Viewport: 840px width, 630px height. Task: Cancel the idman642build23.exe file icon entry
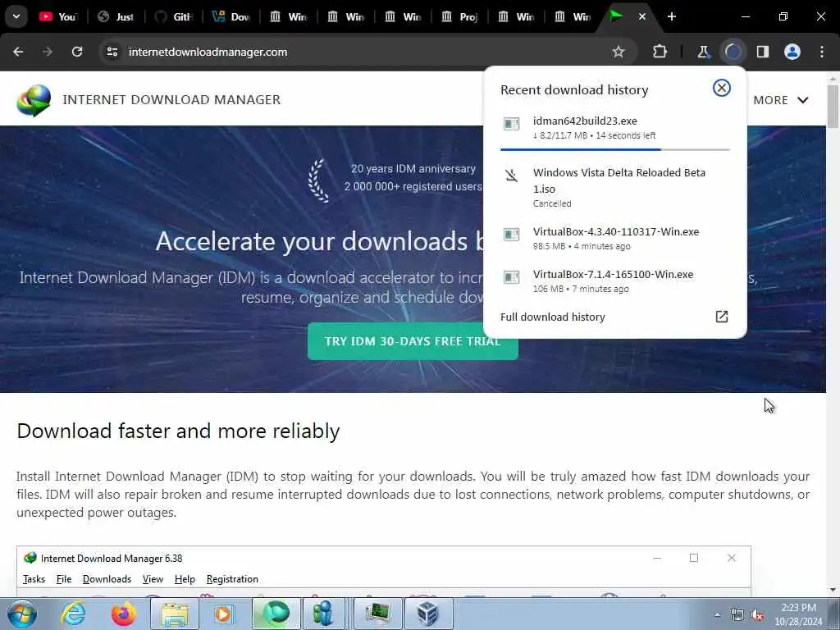tap(512, 125)
